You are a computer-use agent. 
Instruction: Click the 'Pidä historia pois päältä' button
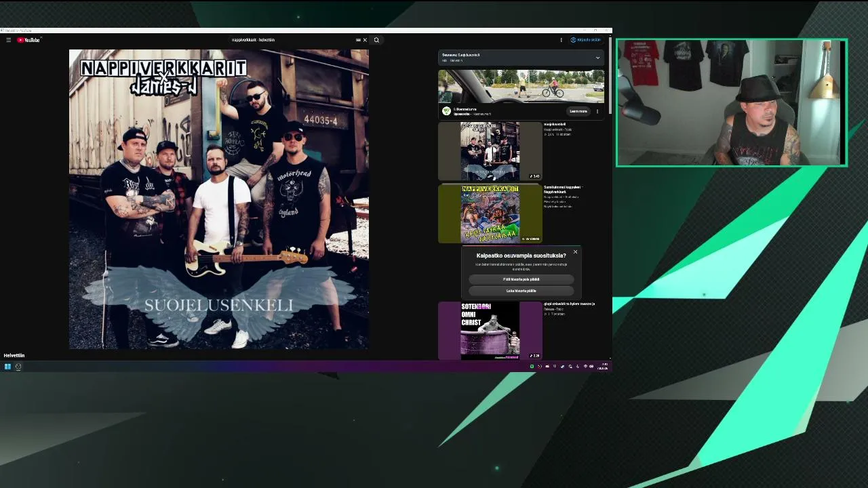(521, 279)
